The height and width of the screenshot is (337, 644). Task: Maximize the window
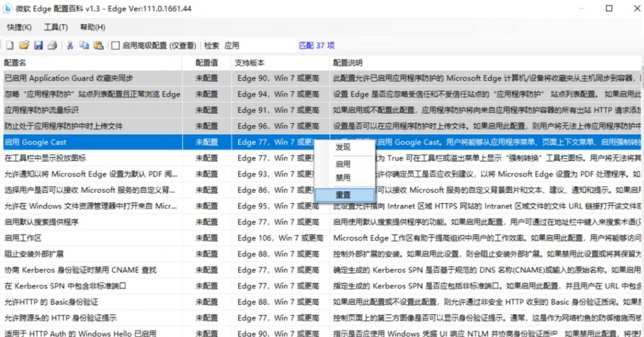pos(609,8)
